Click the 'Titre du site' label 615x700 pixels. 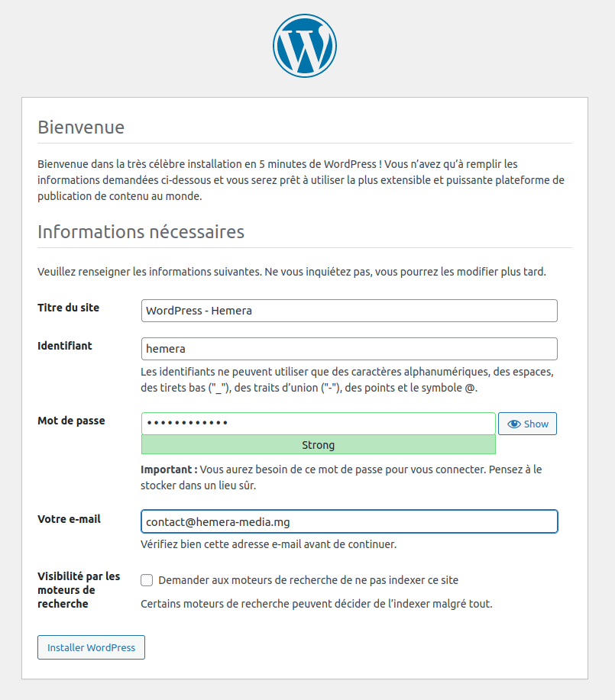coord(68,307)
